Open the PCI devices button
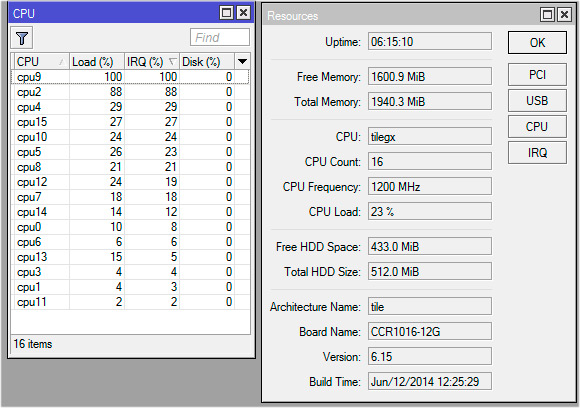The width and height of the screenshot is (580, 408). [537, 75]
